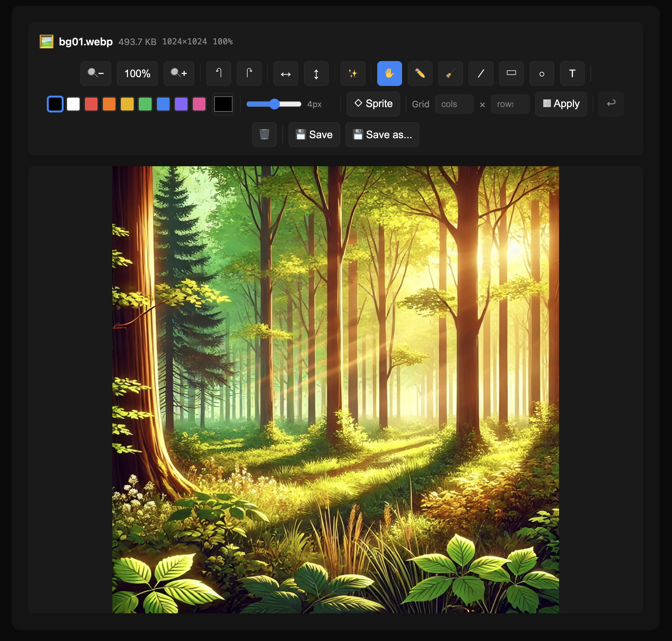This screenshot has height=641, width=672.
Task: Pick the circle shape tool
Action: [x=541, y=73]
